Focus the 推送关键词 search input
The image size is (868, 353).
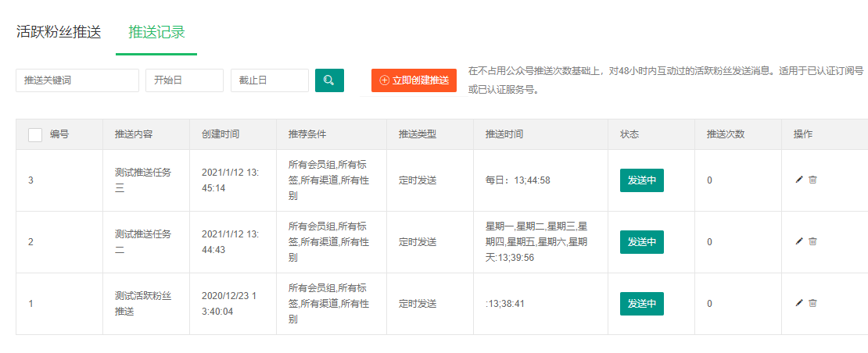click(77, 80)
